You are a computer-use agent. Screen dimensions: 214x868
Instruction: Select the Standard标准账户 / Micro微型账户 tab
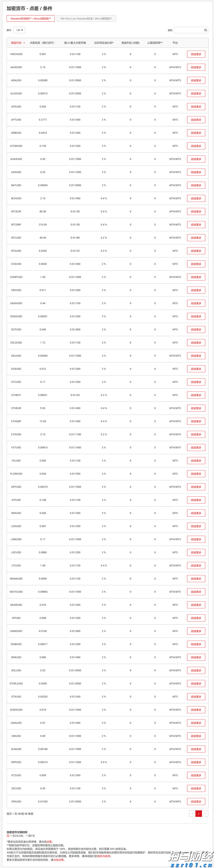[x=30, y=19]
